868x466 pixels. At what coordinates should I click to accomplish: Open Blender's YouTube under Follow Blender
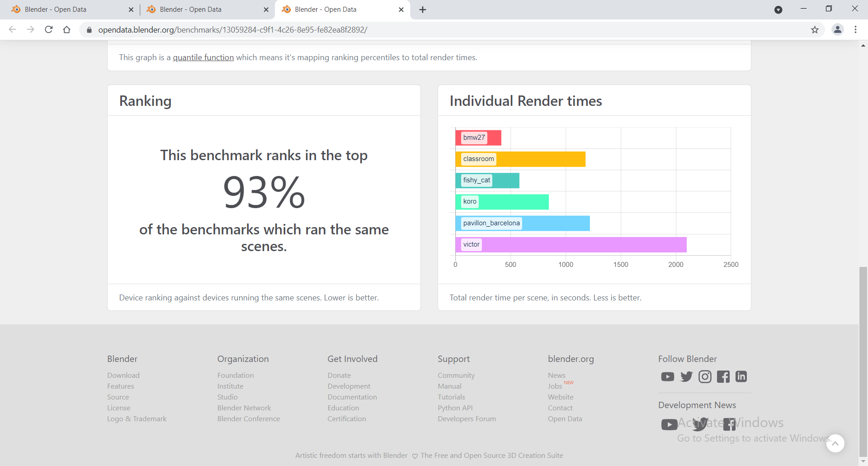pos(667,377)
